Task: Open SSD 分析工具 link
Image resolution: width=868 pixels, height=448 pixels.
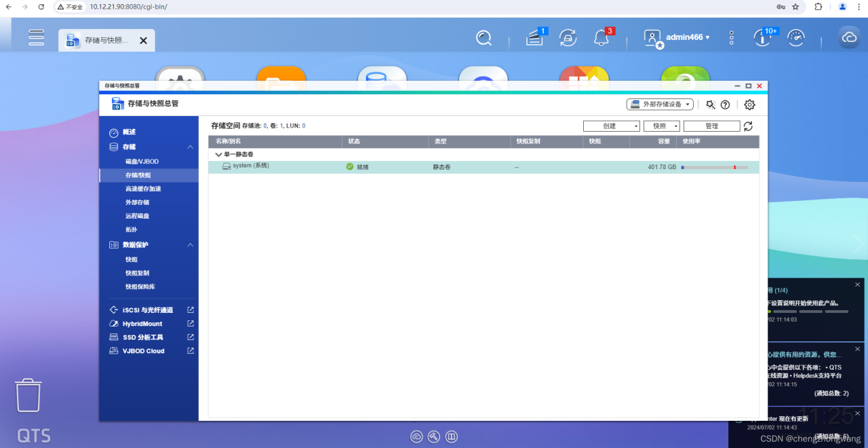Action: coord(142,337)
